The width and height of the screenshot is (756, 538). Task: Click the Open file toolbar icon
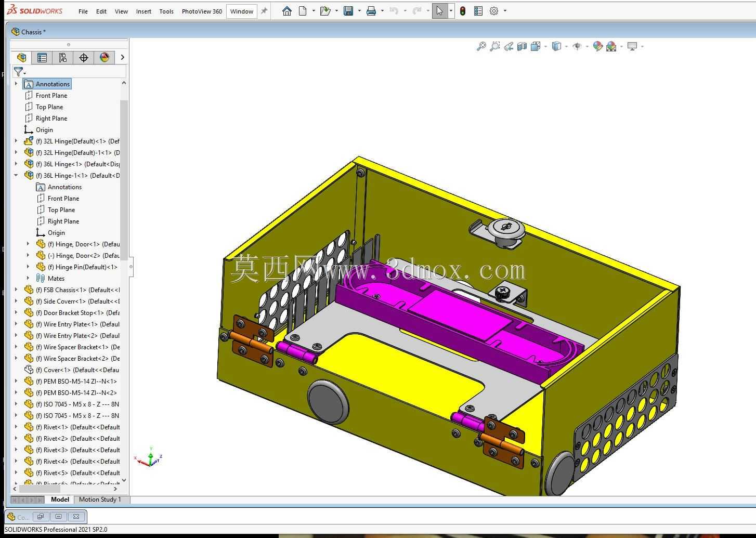click(x=325, y=11)
